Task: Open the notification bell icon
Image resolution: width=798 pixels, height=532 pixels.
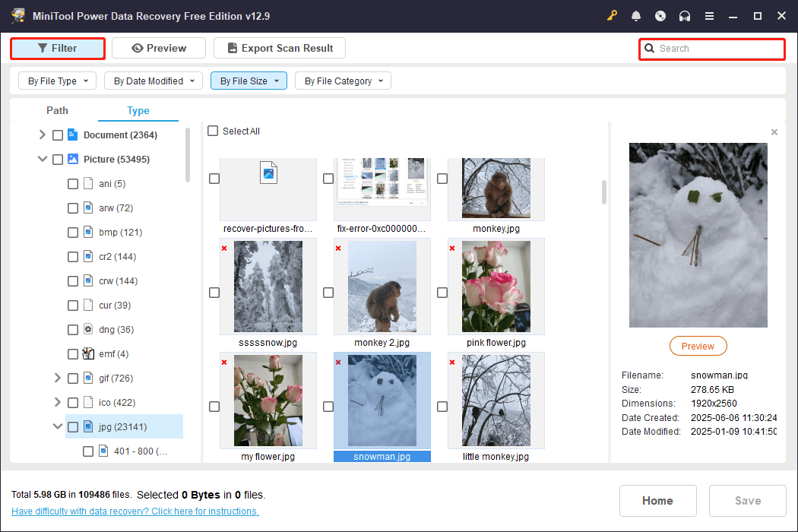Action: tap(635, 16)
